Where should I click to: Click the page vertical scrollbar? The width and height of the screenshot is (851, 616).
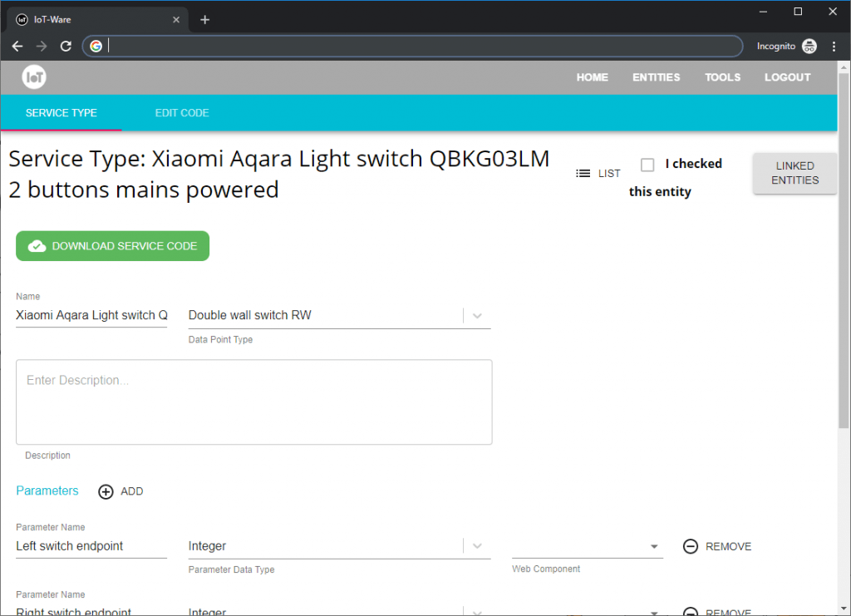[x=844, y=251]
